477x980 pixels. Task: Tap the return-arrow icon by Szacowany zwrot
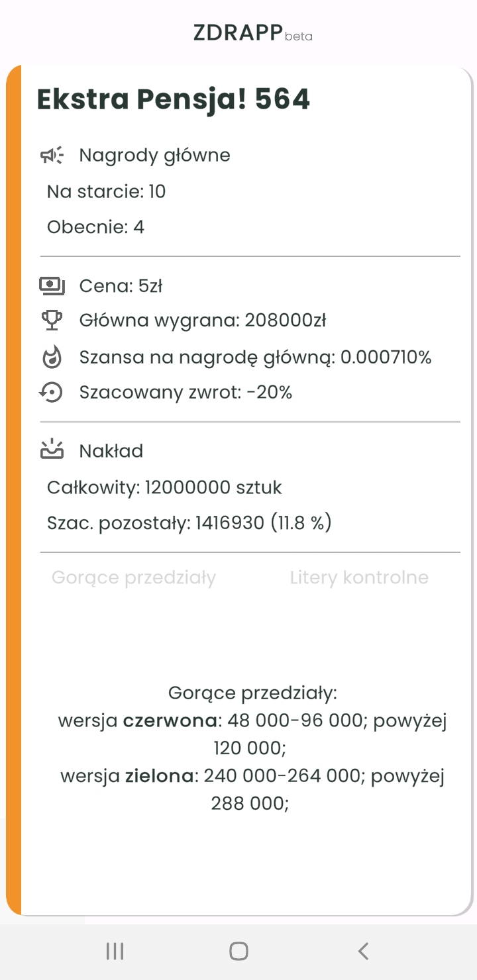[52, 393]
